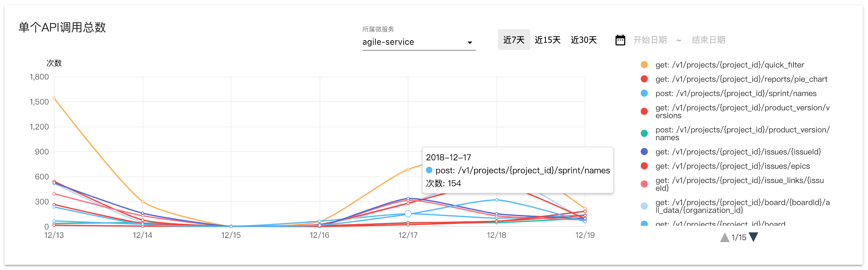The image size is (868, 270).
Task: Toggle issues/epics legend series
Action: [x=732, y=166]
